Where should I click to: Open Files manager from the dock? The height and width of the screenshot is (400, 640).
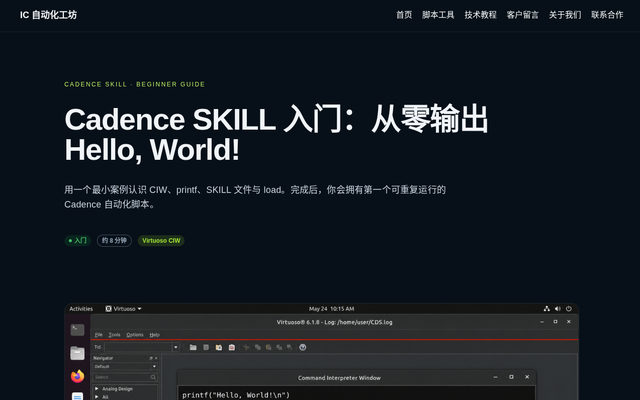77,353
